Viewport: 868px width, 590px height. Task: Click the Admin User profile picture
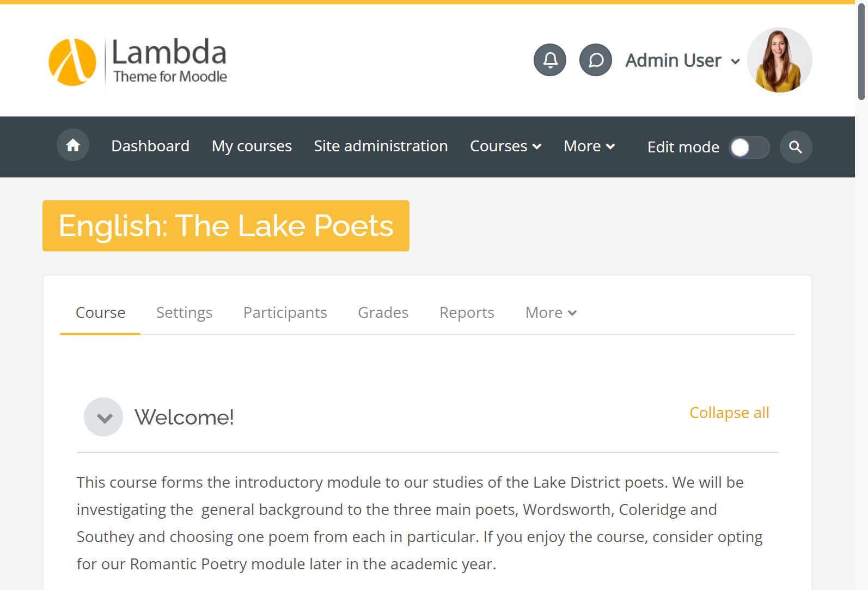click(x=779, y=60)
